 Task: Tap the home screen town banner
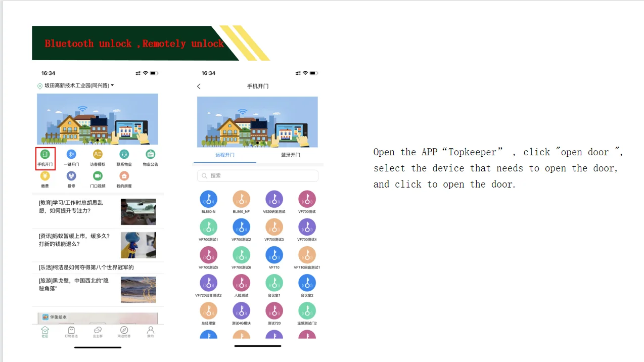coord(98,119)
